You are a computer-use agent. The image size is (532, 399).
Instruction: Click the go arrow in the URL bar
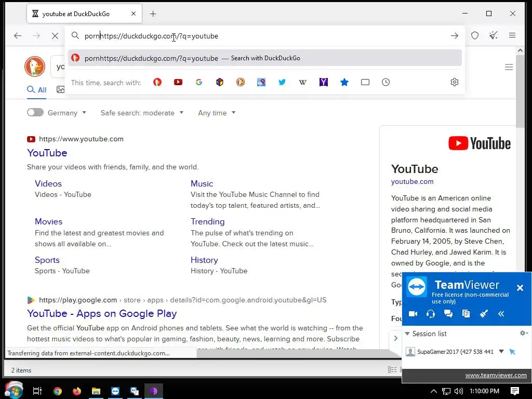coord(454,36)
